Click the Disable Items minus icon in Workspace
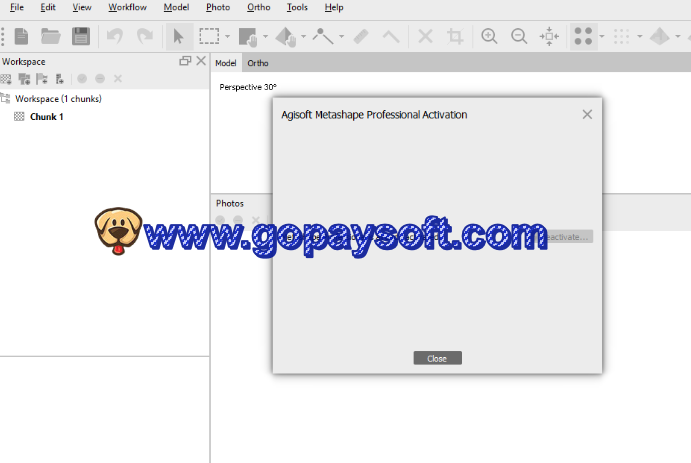This screenshot has height=463, width=691. 100,79
